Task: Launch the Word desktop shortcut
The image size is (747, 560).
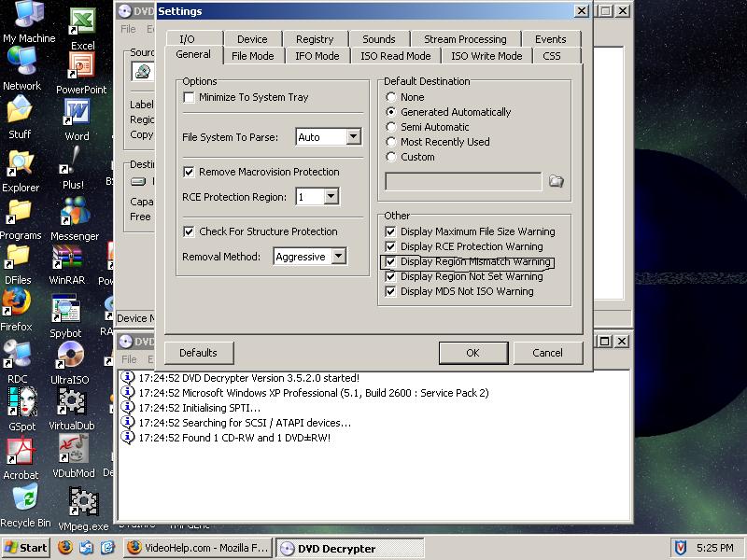Action: (77, 120)
